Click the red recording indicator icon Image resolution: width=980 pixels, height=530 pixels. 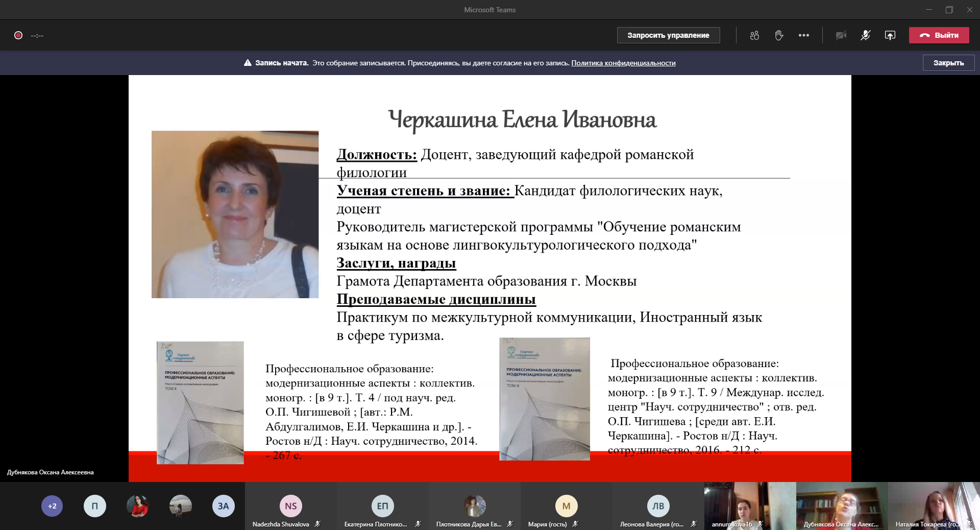tap(18, 35)
